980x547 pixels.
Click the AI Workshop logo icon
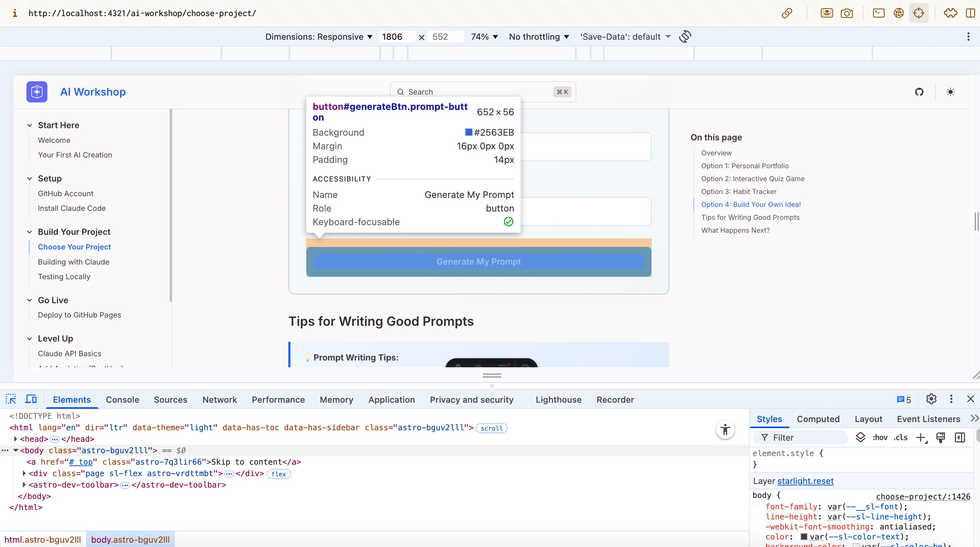37,92
